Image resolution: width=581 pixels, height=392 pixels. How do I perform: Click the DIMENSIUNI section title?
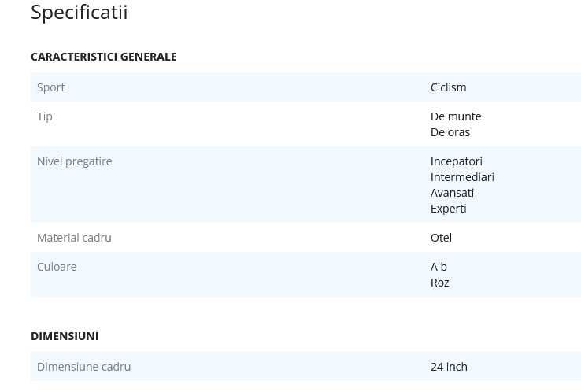point(65,336)
